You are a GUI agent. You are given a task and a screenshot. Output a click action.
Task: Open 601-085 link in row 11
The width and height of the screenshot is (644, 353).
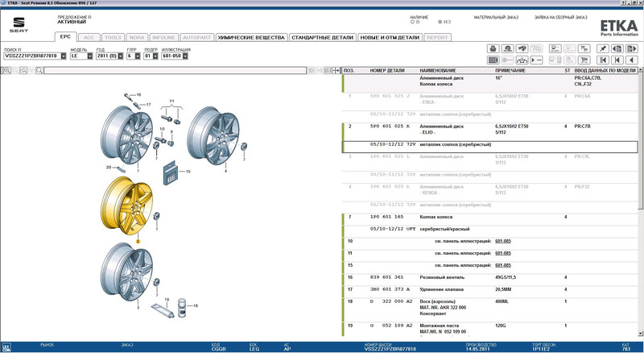tap(503, 253)
